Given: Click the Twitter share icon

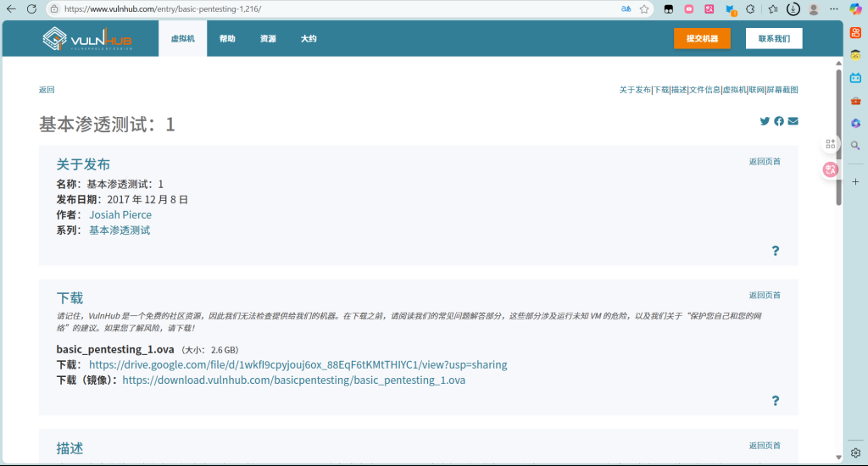Looking at the screenshot, I should (765, 121).
